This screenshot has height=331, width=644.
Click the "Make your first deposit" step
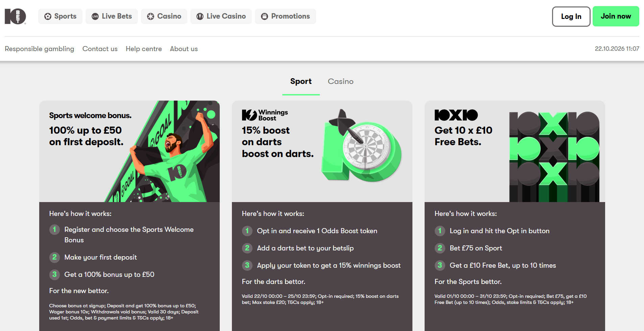(x=100, y=257)
